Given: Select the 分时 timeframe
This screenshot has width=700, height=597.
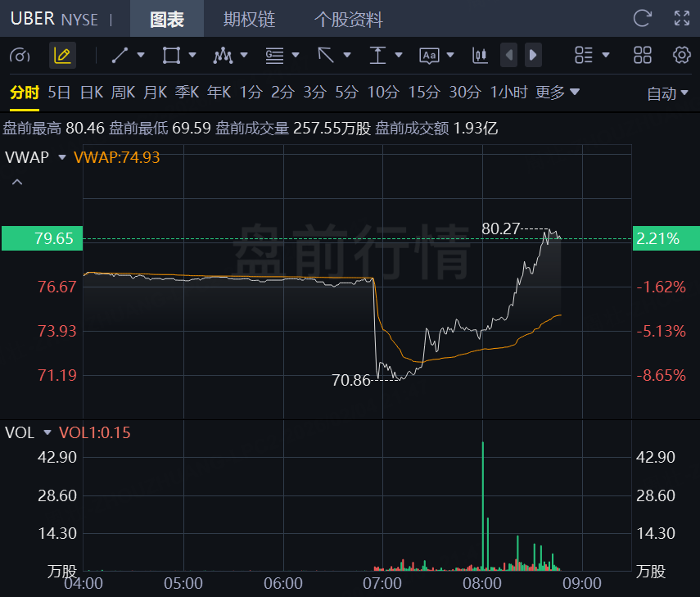Looking at the screenshot, I should click(25, 93).
